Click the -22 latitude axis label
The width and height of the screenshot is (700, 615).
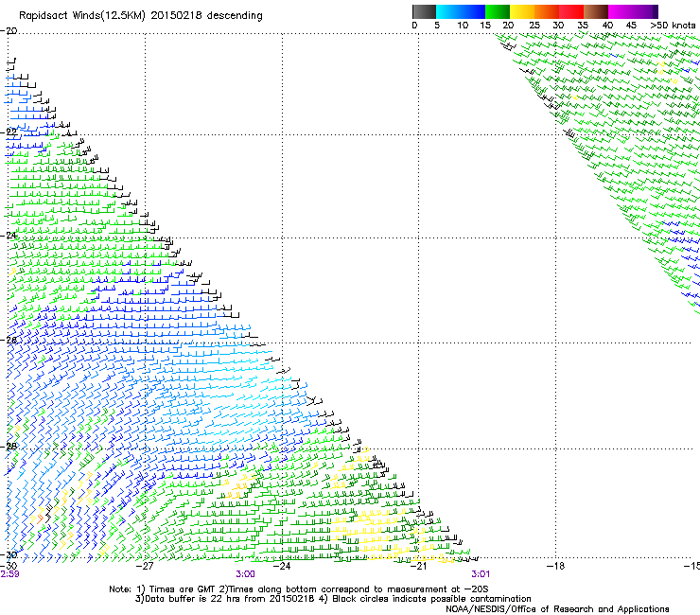[9, 132]
